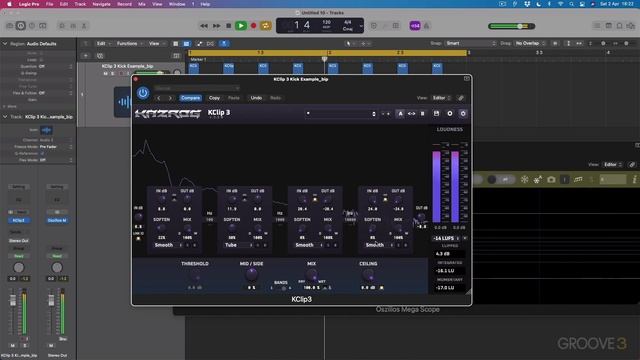The image size is (640, 360).
Task: Click the camera icon in Oscillos Mega Scope
Action: point(551,180)
